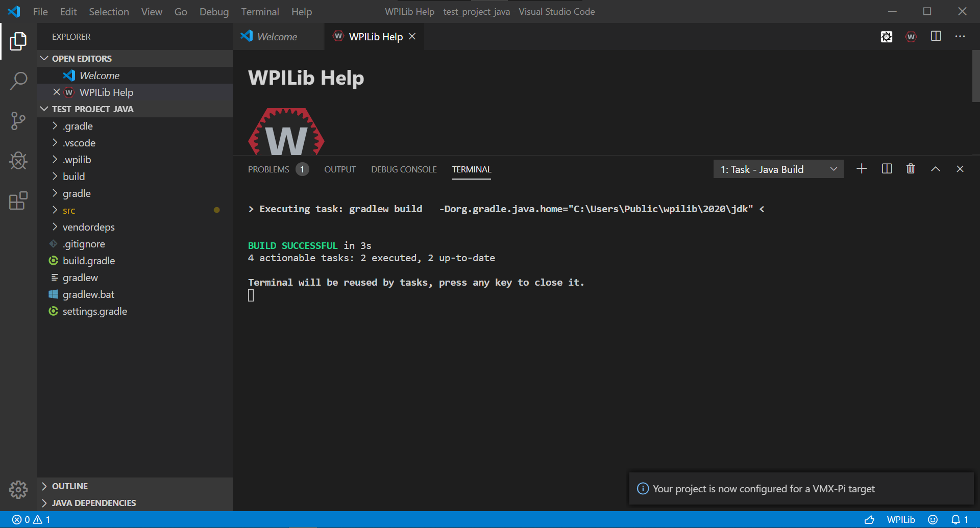The width and height of the screenshot is (980, 528).
Task: Open the build.gradle file
Action: 135,261
